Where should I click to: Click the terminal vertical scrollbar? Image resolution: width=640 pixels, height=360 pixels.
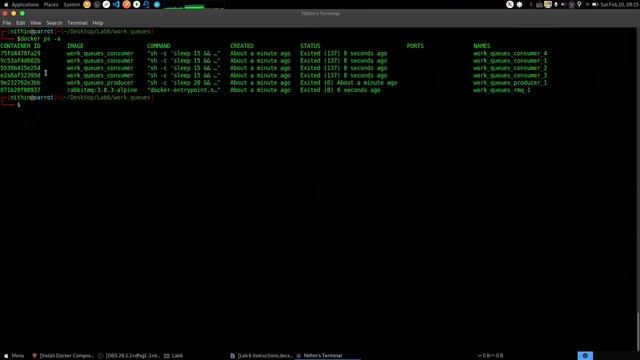(638, 333)
